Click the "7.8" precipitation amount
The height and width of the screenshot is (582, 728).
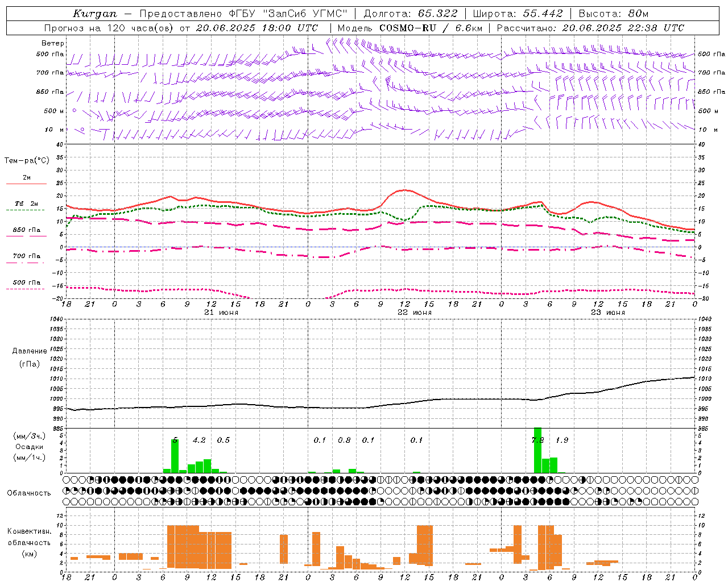pyautogui.click(x=537, y=440)
